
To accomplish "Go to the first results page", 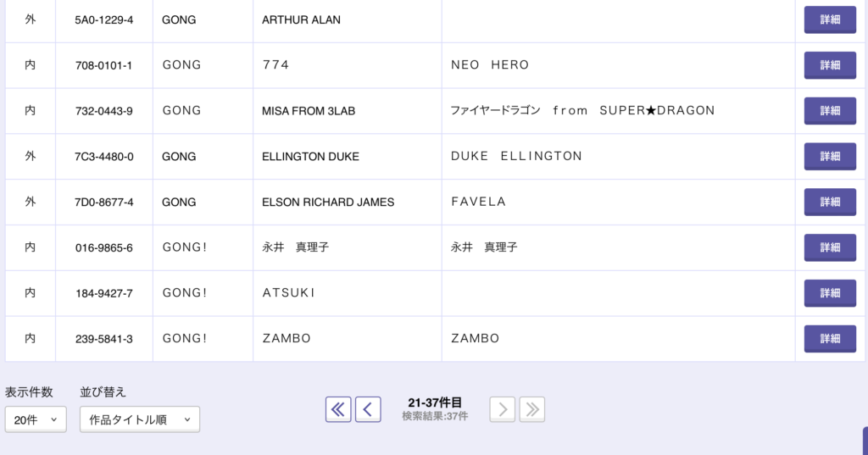I will [338, 409].
